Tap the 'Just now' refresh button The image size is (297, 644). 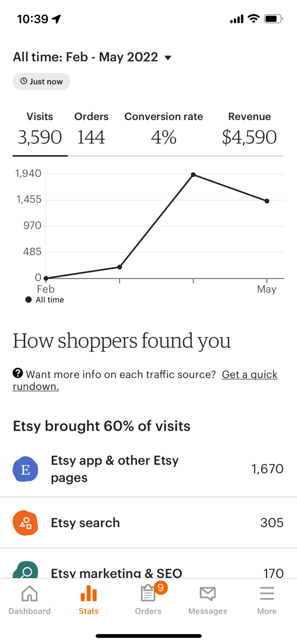(42, 81)
